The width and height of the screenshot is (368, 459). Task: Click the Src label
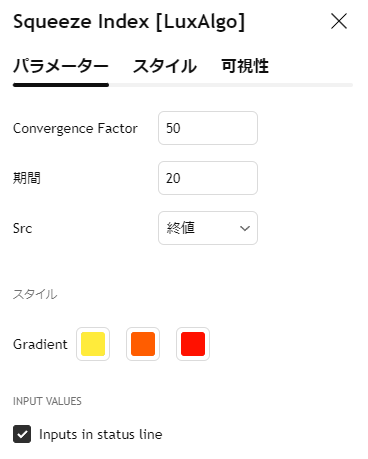[22, 228]
